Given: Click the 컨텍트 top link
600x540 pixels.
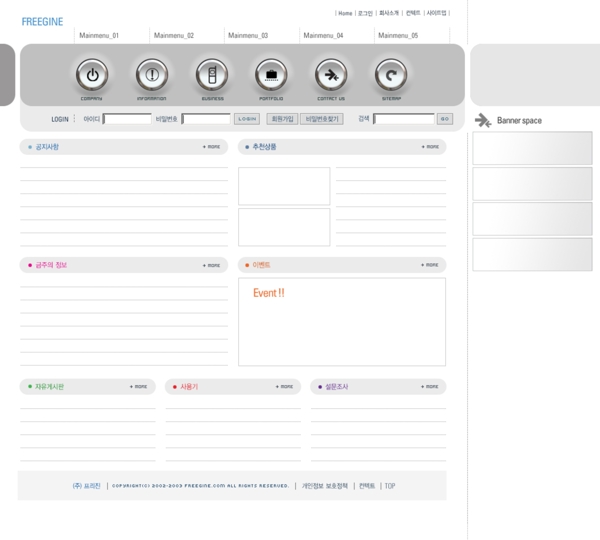Looking at the screenshot, I should pyautogui.click(x=413, y=13).
